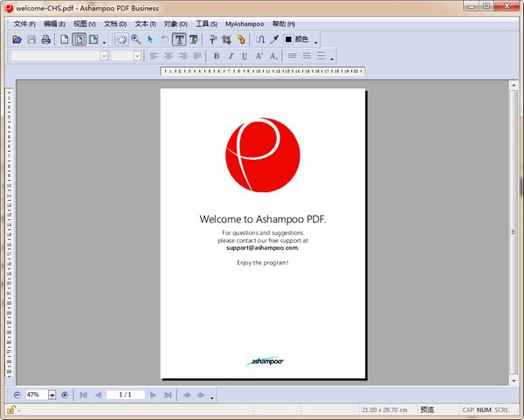Select the Zoom magnifier tool
This screenshot has height=420, width=524.
[x=135, y=39]
